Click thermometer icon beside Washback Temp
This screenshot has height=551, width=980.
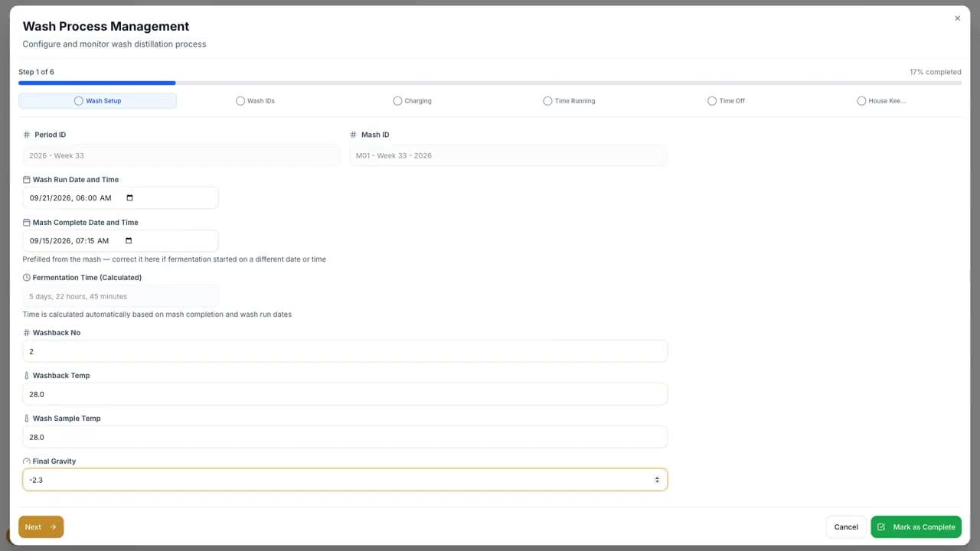pyautogui.click(x=27, y=376)
